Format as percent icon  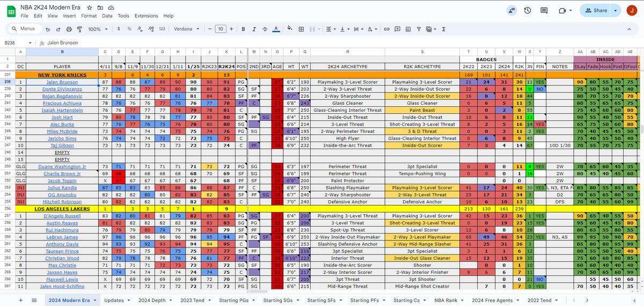(x=129, y=29)
